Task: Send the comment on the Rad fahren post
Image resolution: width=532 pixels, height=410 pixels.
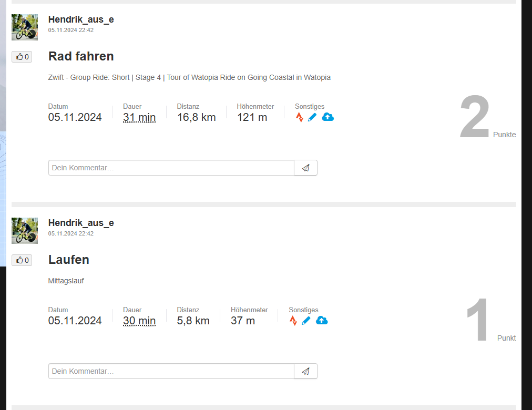Action: coord(305,168)
